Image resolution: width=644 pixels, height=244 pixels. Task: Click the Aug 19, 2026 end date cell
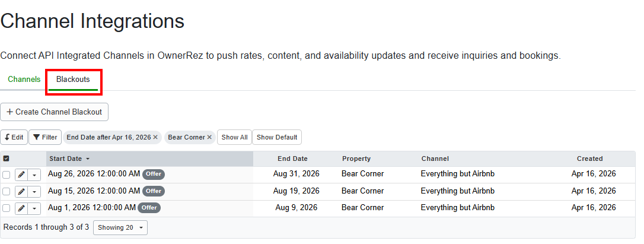[296, 191]
